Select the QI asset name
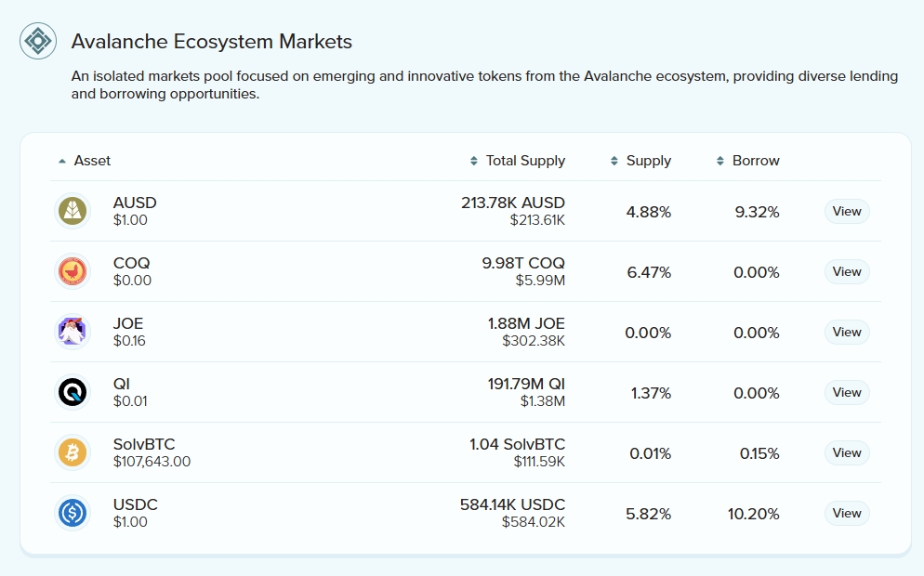Viewport: 924px width, 576px height. pyautogui.click(x=122, y=384)
